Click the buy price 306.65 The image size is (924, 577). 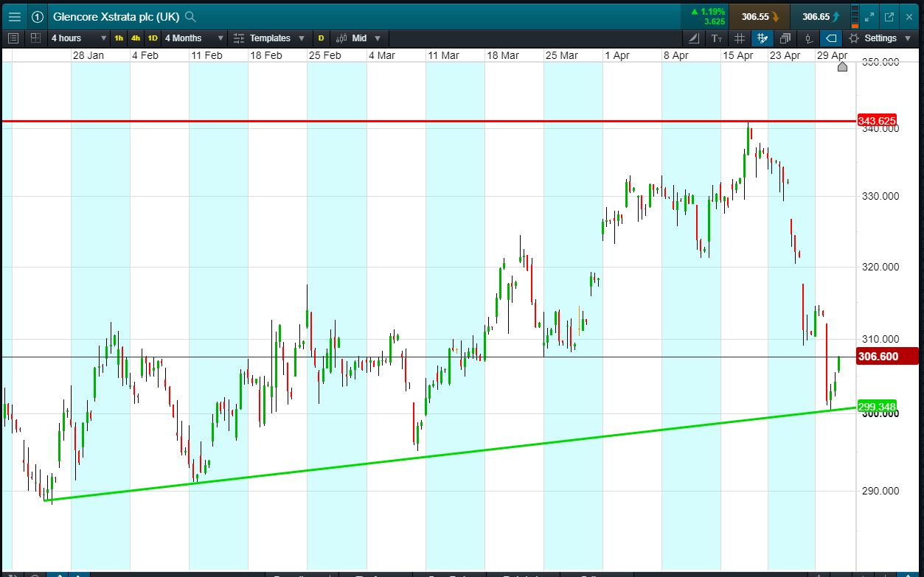point(819,16)
